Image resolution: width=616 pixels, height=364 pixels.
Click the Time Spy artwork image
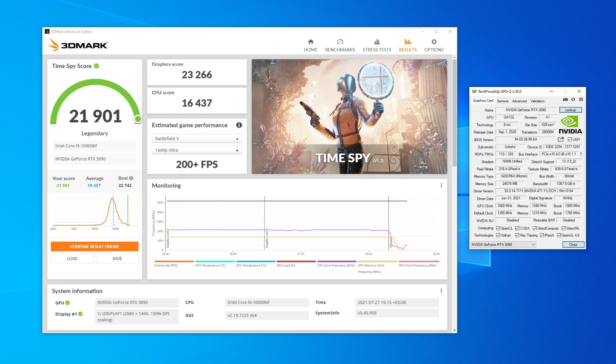(x=349, y=117)
